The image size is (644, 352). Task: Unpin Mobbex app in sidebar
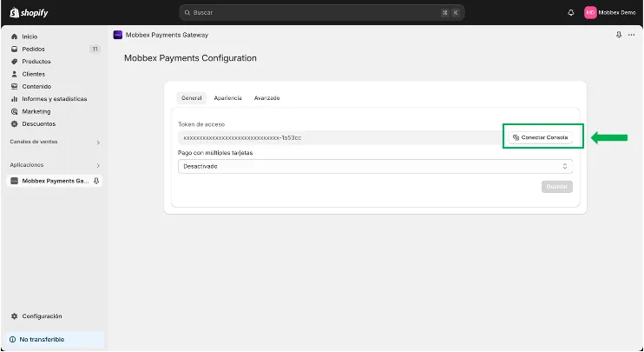96,181
